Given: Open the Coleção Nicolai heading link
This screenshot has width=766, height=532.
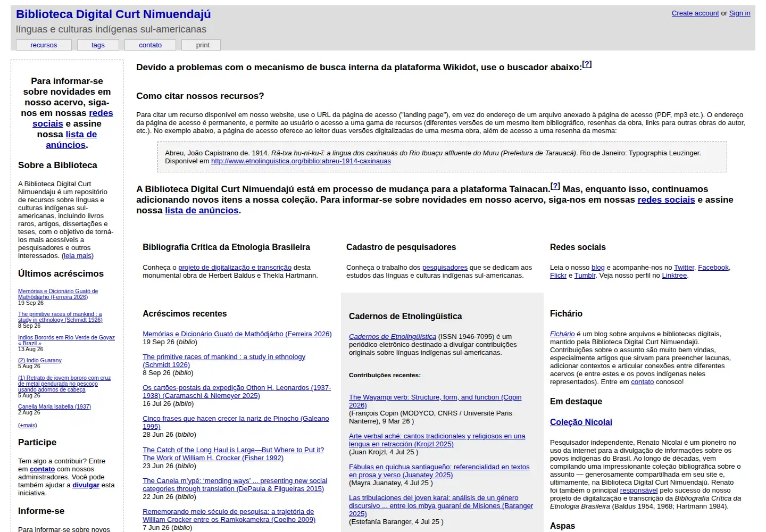Looking at the screenshot, I should tap(581, 422).
